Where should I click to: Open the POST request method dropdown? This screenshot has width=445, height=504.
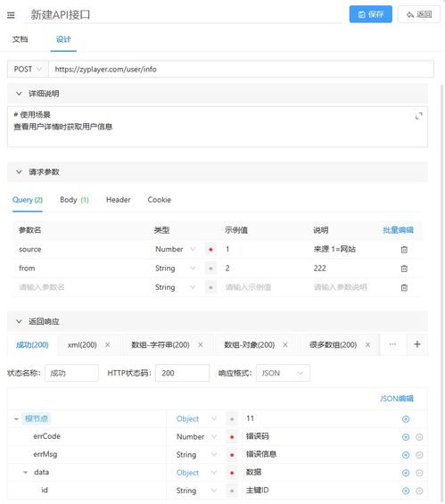[x=28, y=69]
